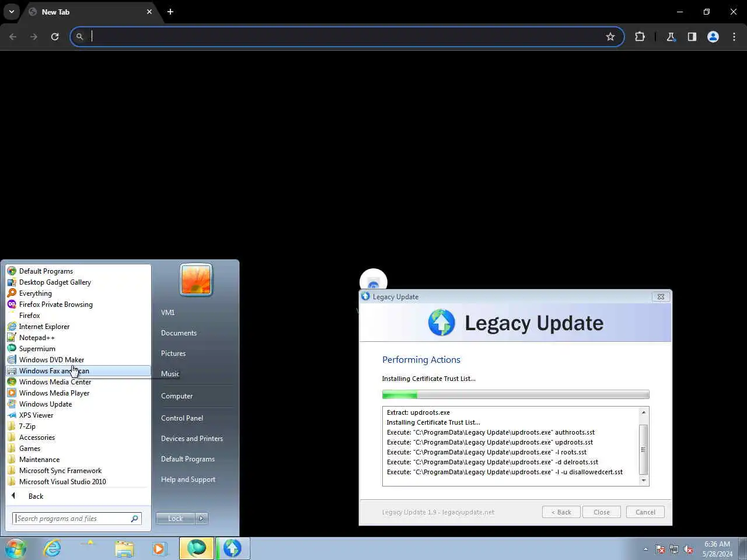Screen dimensions: 747x560
Task: Open the Action Center flag tray icon
Action: point(660,549)
